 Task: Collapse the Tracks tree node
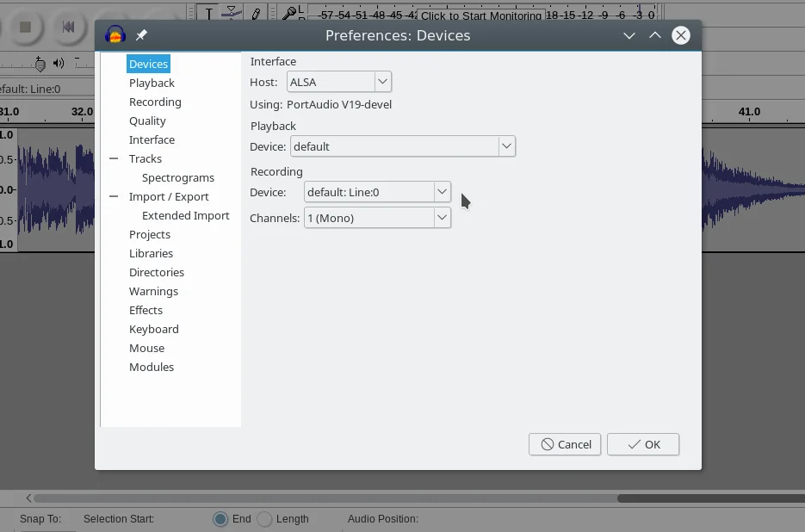pyautogui.click(x=114, y=158)
